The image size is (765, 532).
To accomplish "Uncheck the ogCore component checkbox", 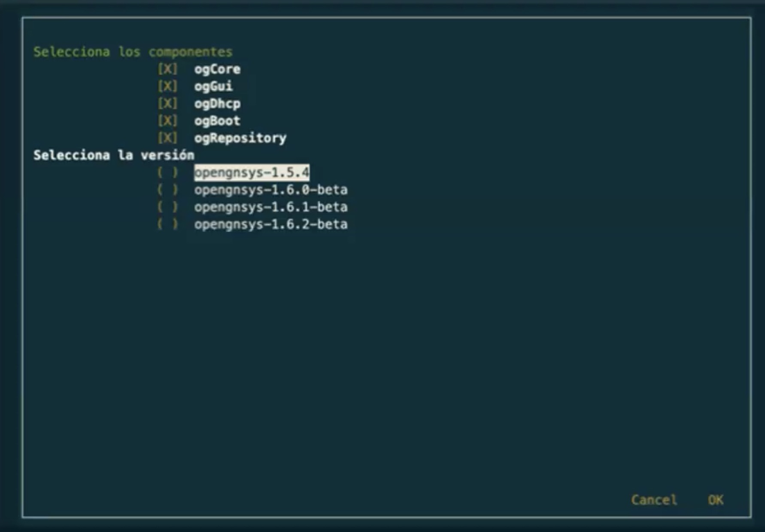I will click(168, 69).
